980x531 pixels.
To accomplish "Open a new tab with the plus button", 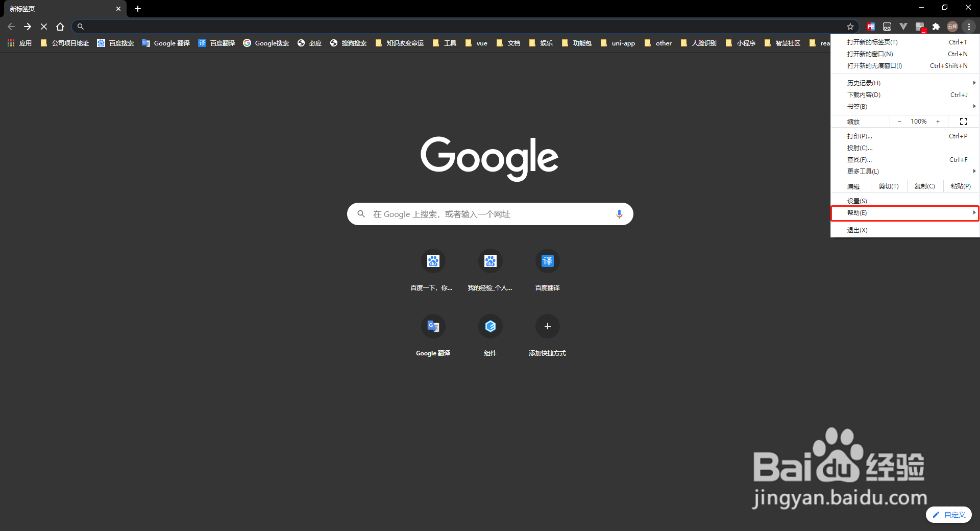I will [x=138, y=9].
